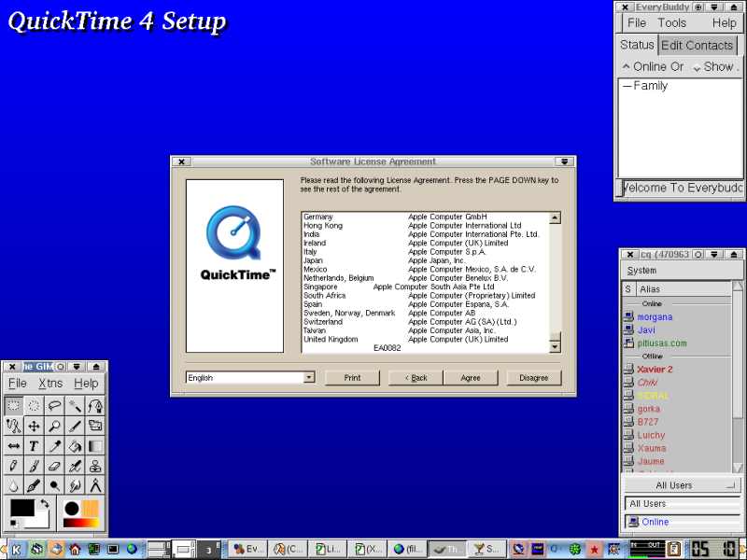Image resolution: width=747 pixels, height=560 pixels.
Task: Select the Free Select lasso tool
Action: pos(54,406)
